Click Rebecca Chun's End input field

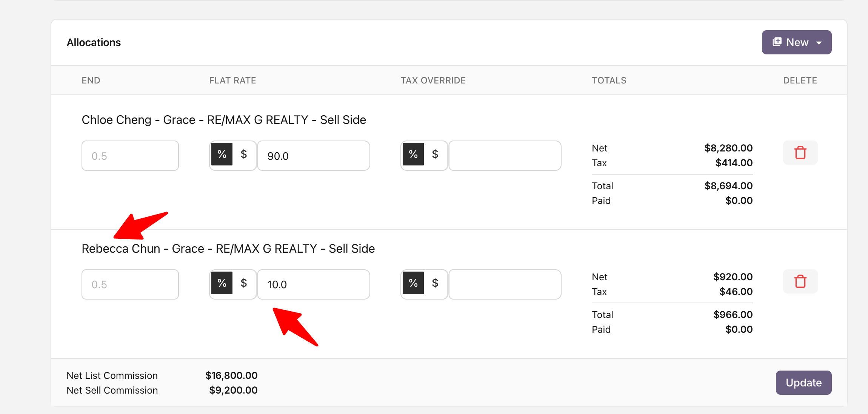pyautogui.click(x=130, y=284)
